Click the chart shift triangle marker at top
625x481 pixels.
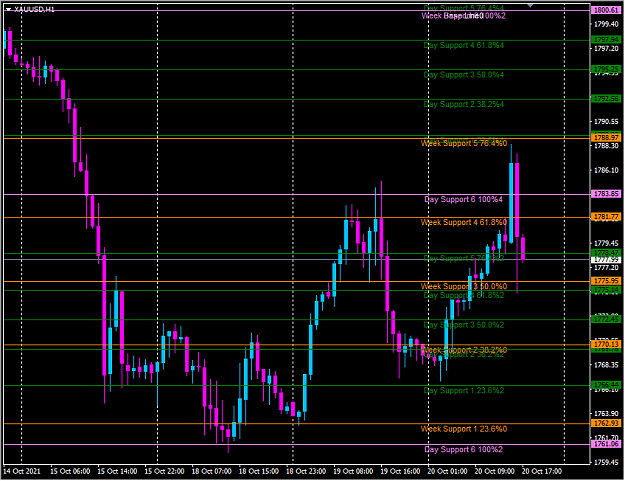(x=530, y=6)
